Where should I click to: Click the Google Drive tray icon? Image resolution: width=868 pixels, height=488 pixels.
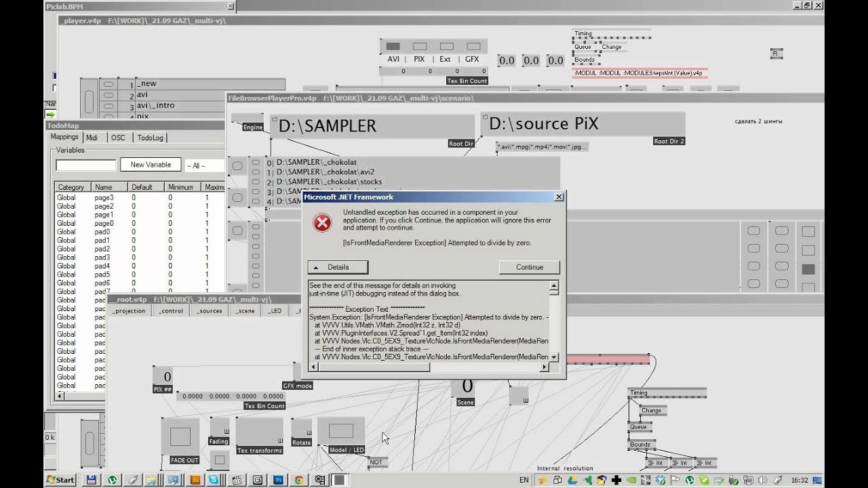tap(572, 480)
